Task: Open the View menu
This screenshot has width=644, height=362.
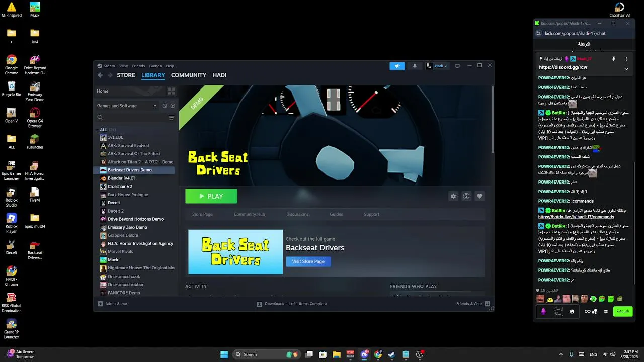Action: point(123,66)
